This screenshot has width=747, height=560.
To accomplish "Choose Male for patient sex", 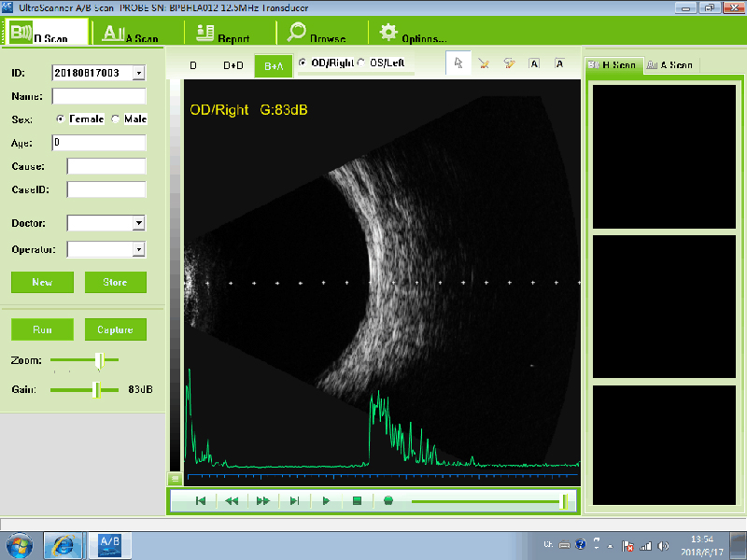I will (116, 119).
